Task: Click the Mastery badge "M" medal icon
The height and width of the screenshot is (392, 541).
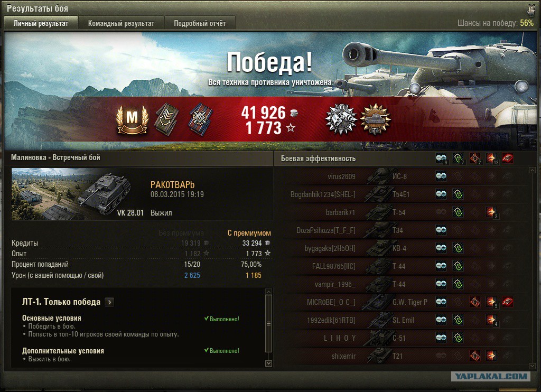Action: [x=132, y=120]
